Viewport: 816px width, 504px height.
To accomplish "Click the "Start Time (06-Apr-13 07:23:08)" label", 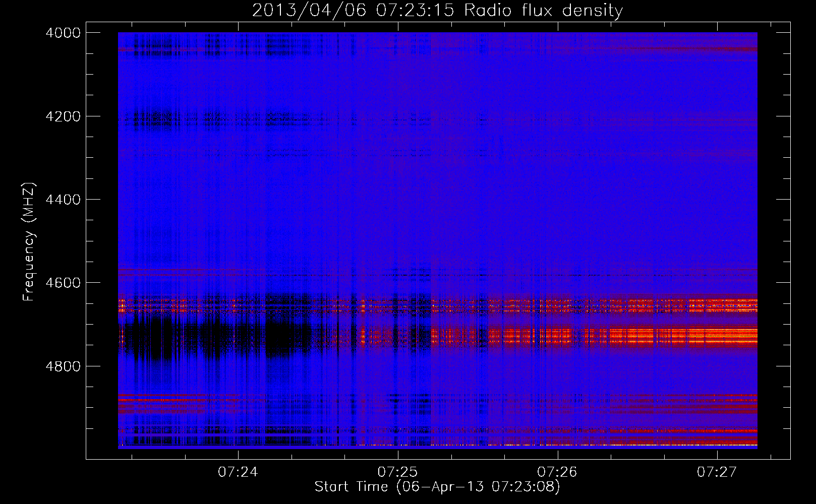I will (437, 487).
